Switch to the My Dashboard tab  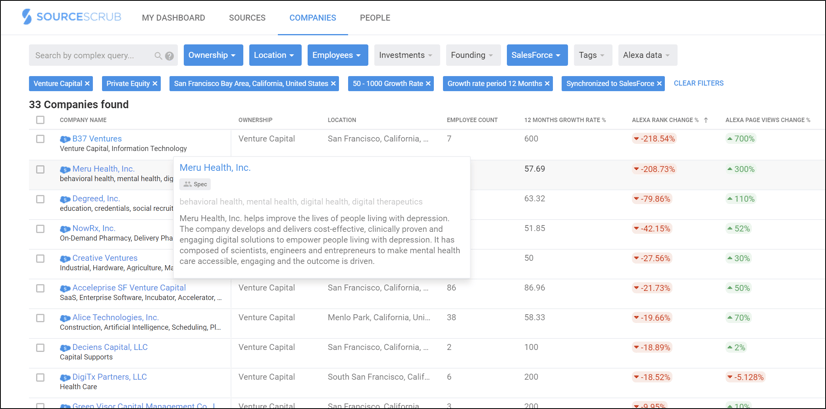pyautogui.click(x=173, y=18)
